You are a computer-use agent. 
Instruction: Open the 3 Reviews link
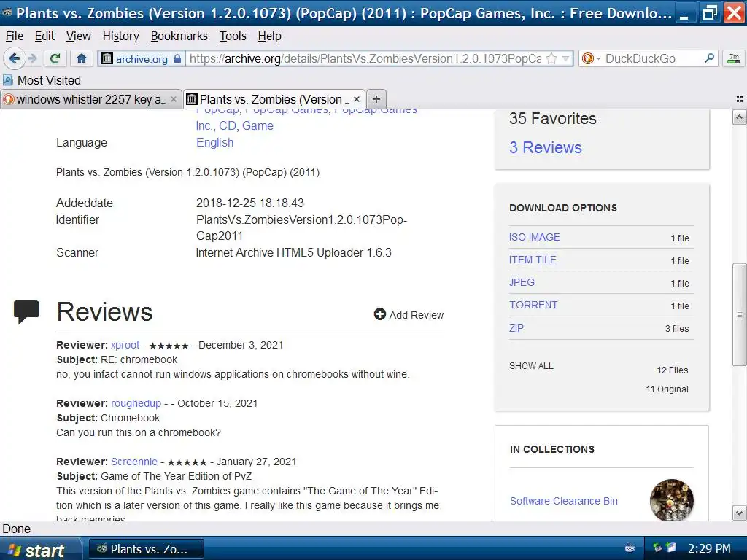pyautogui.click(x=546, y=147)
